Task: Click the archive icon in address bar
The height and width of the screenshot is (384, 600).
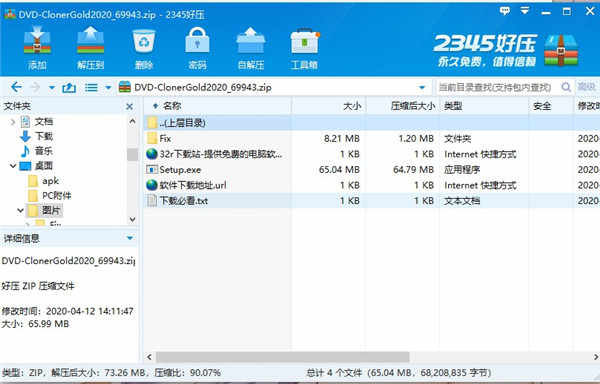Action: click(125, 88)
